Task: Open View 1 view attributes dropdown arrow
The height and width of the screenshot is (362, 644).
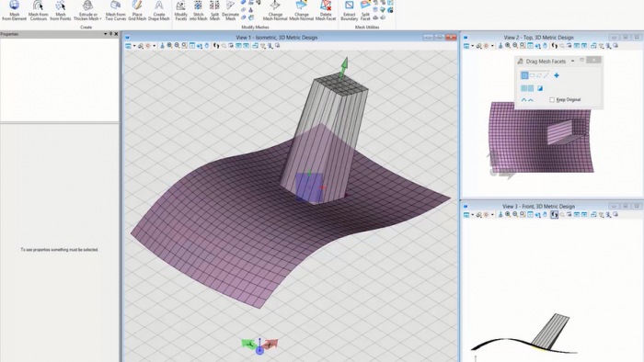Action: click(134, 46)
